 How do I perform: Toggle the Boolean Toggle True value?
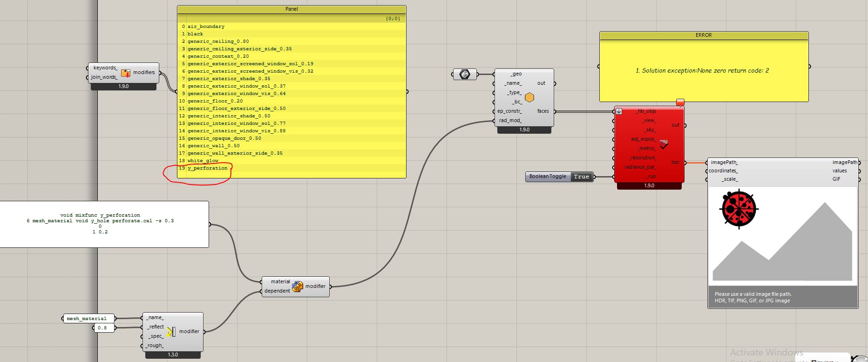click(581, 177)
